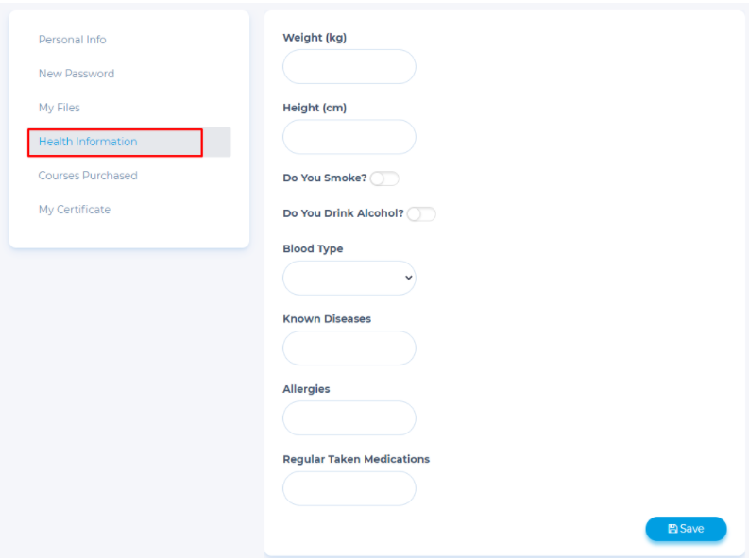View Courses Purchased section
The image size is (749, 560).
(x=88, y=176)
